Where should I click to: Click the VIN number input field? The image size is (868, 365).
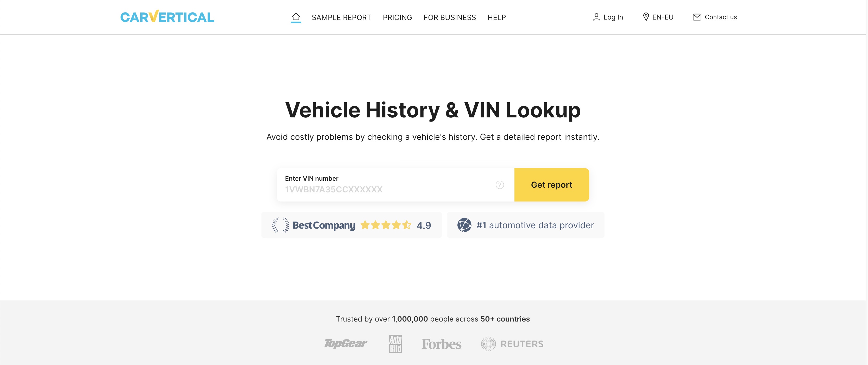click(x=387, y=189)
